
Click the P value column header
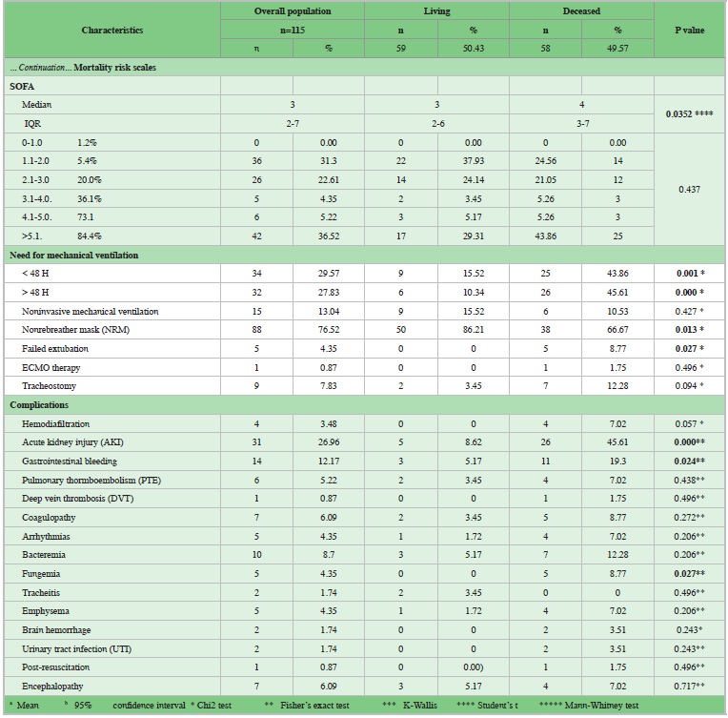pos(689,31)
